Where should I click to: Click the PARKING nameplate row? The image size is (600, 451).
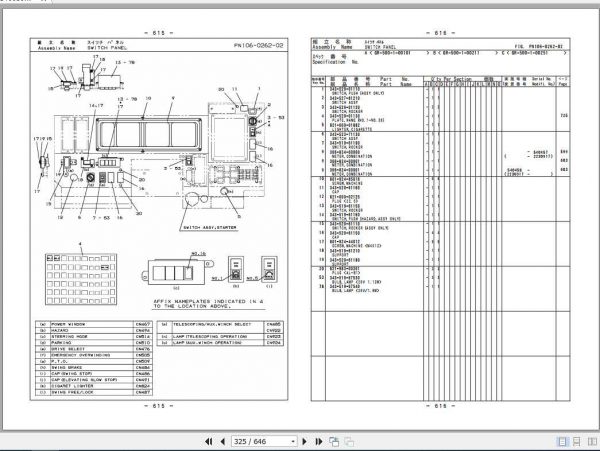click(94, 343)
